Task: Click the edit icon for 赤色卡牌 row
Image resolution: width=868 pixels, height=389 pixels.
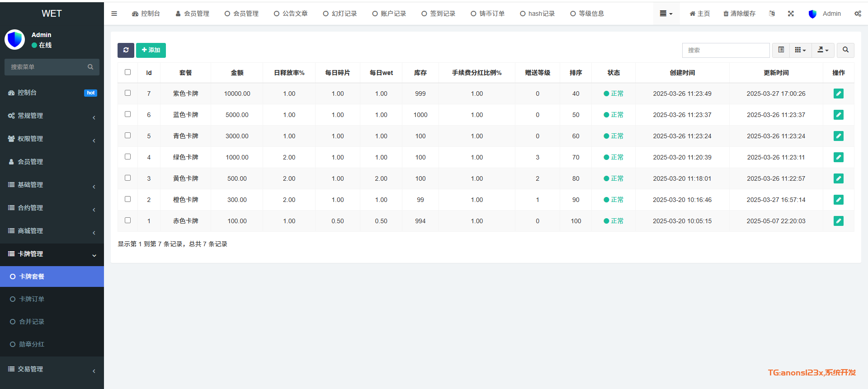Action: tap(838, 221)
